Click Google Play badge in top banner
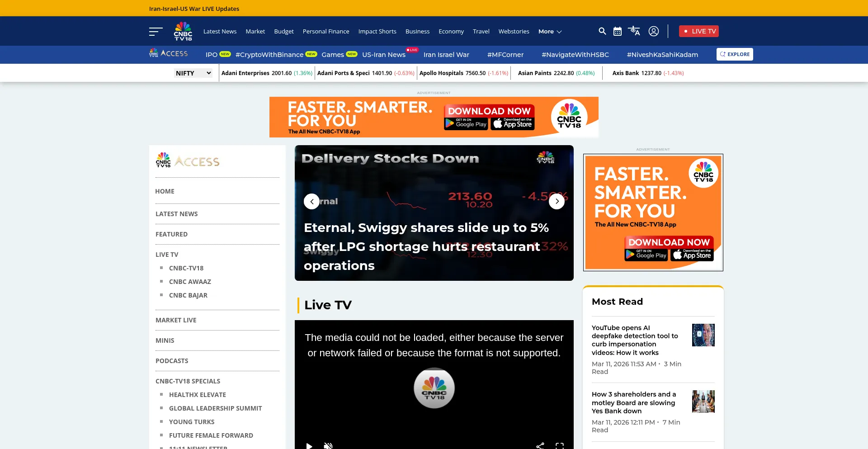This screenshot has width=868, height=449. point(466,124)
